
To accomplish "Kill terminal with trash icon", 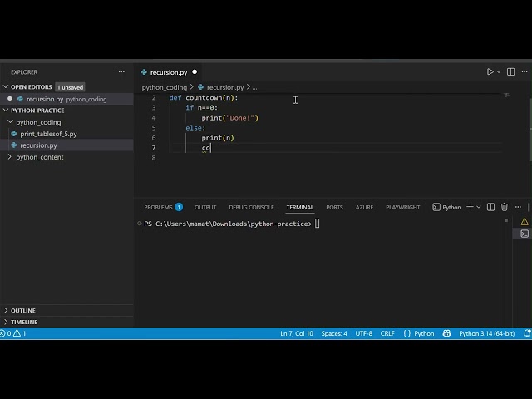I will point(505,207).
